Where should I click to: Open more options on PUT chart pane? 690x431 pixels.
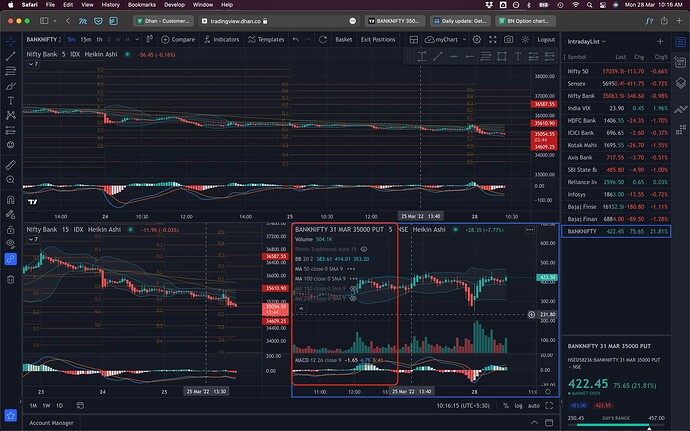tap(530, 230)
